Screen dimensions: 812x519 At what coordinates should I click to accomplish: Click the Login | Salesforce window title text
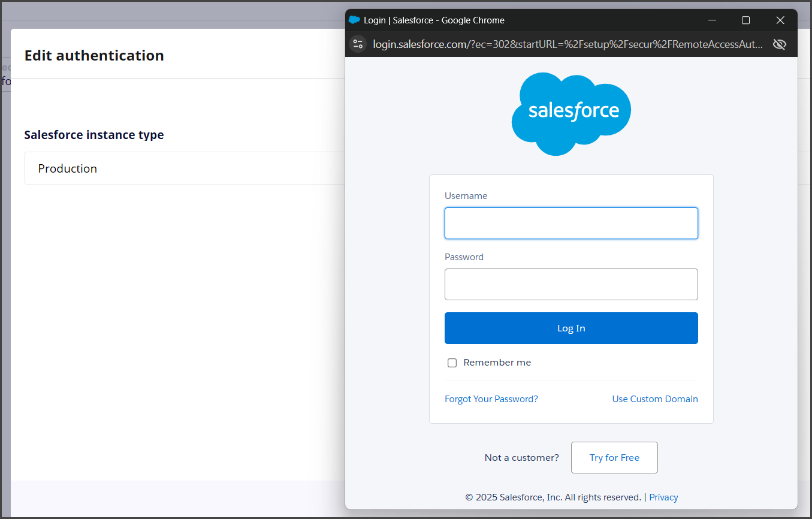pos(434,20)
